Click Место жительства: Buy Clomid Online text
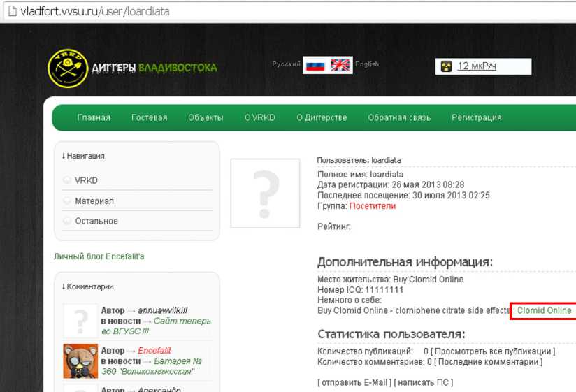This screenshot has width=576, height=392. [391, 280]
